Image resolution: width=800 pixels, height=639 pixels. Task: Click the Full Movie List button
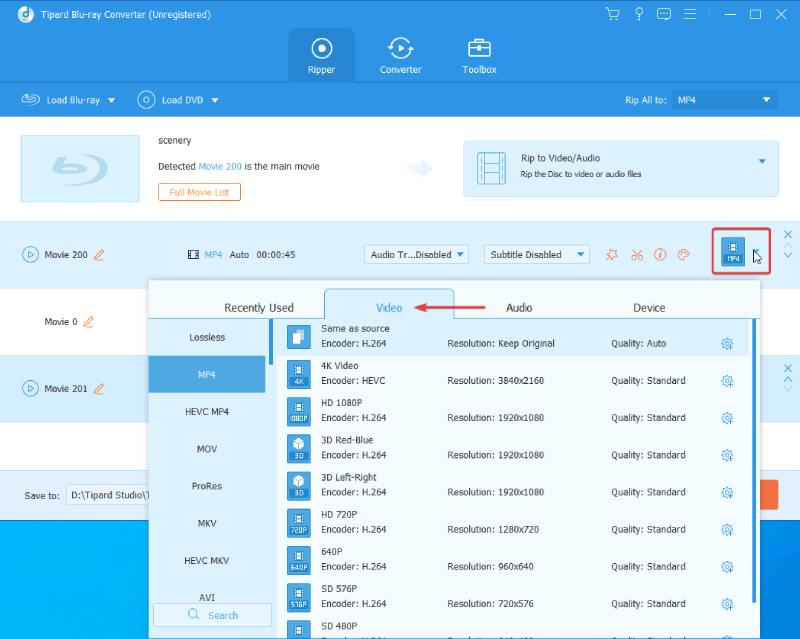coord(199,192)
